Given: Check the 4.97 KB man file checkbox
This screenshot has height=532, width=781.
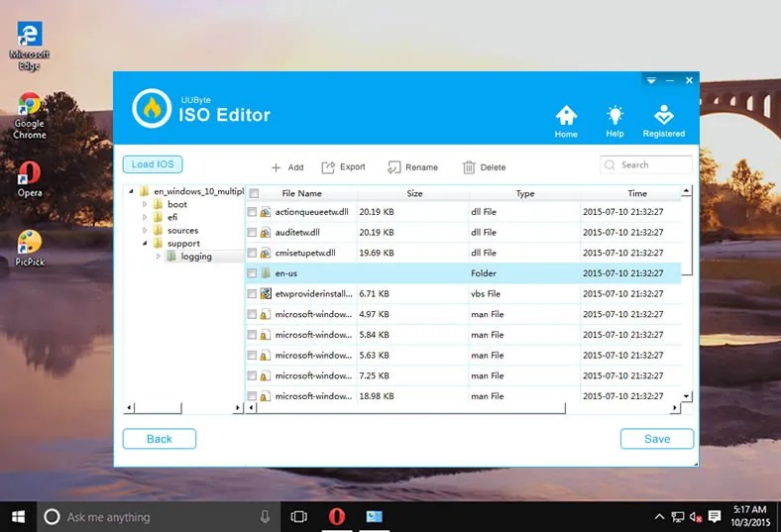Looking at the screenshot, I should click(252, 314).
